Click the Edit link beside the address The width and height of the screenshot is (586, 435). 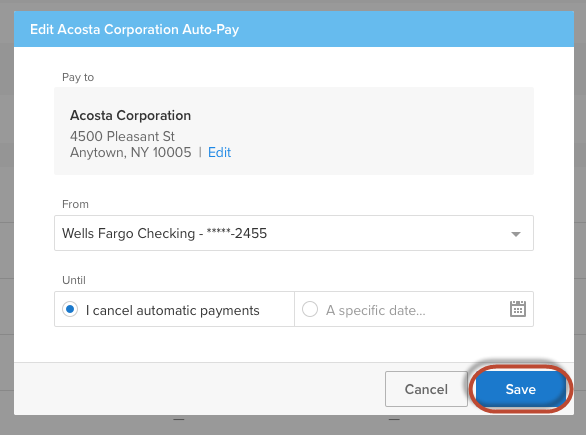point(219,152)
